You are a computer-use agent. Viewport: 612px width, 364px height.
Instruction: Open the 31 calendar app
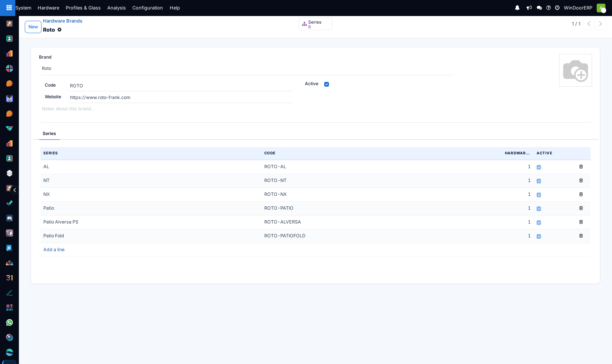tap(9, 278)
